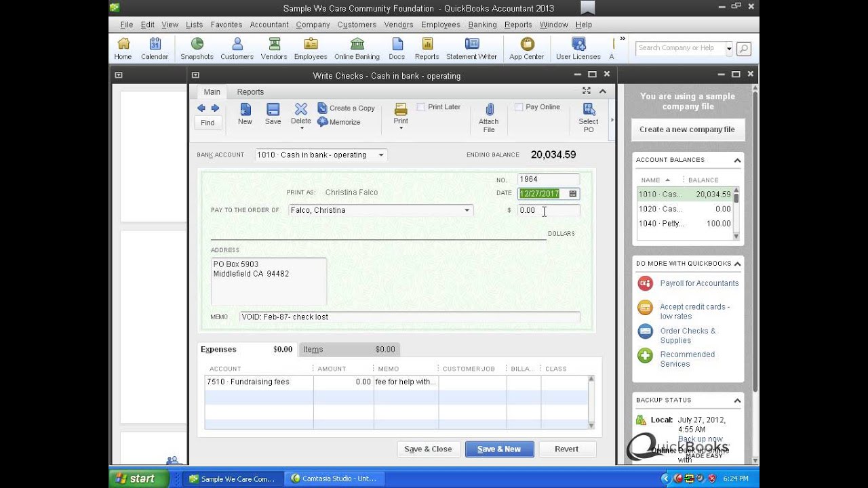
Task: Switch to the Items tab
Action: coord(350,350)
